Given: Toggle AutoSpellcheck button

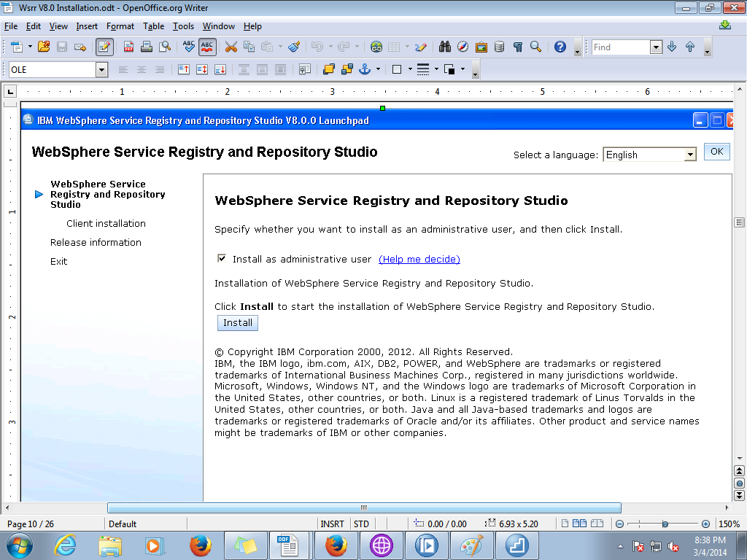Looking at the screenshot, I should pos(207,47).
